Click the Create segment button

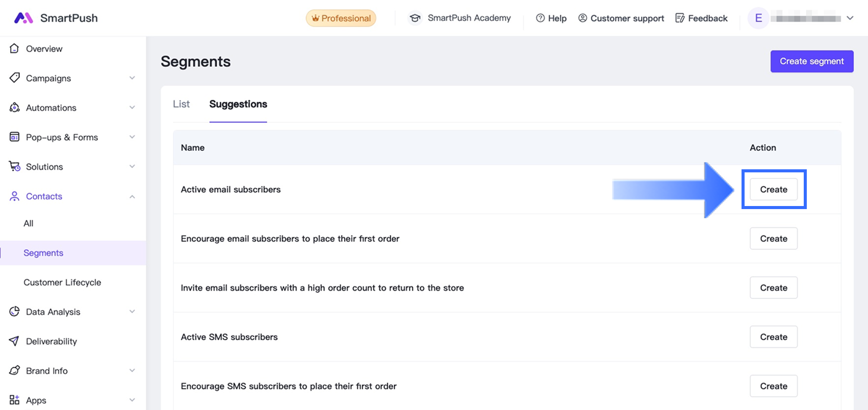click(811, 61)
